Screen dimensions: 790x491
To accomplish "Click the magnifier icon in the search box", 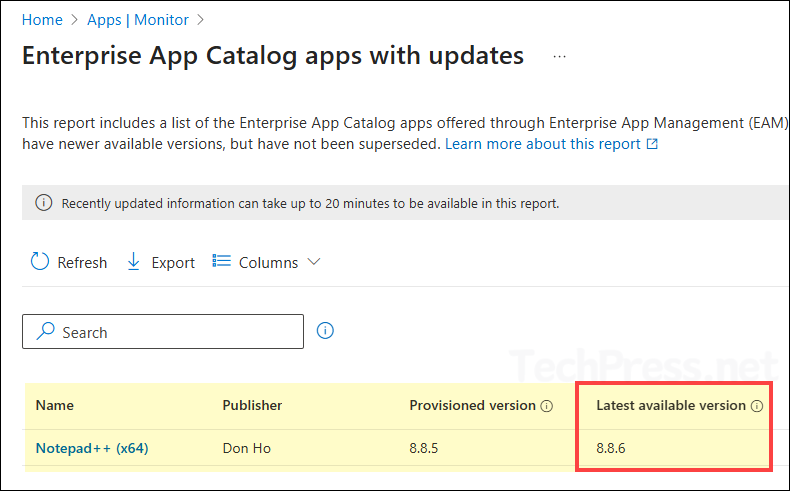I will 46,332.
